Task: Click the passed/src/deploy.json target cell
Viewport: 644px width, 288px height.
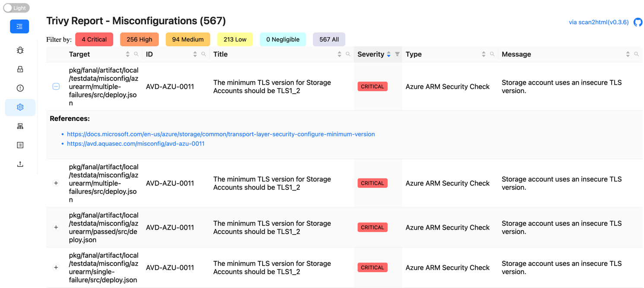Action: click(104, 227)
